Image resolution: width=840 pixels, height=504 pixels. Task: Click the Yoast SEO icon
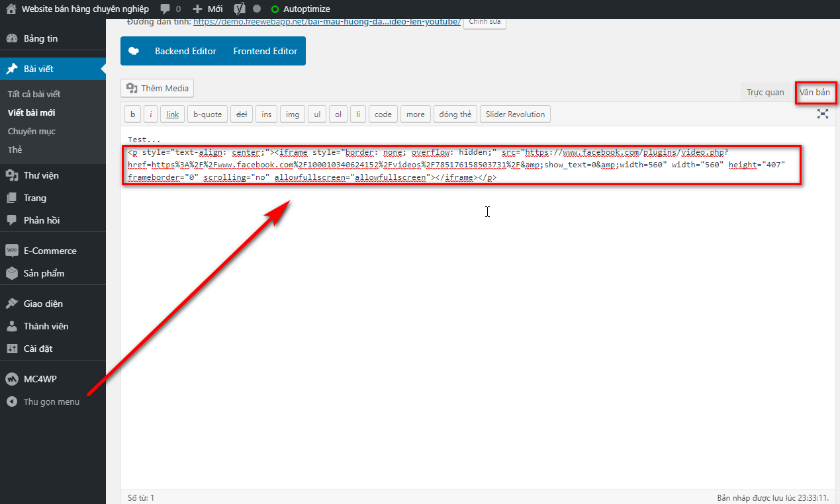pos(240,9)
